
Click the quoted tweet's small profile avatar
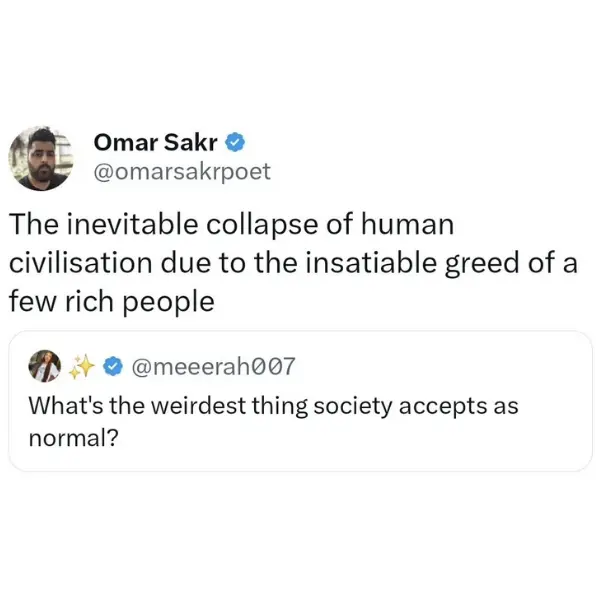pos(47,368)
